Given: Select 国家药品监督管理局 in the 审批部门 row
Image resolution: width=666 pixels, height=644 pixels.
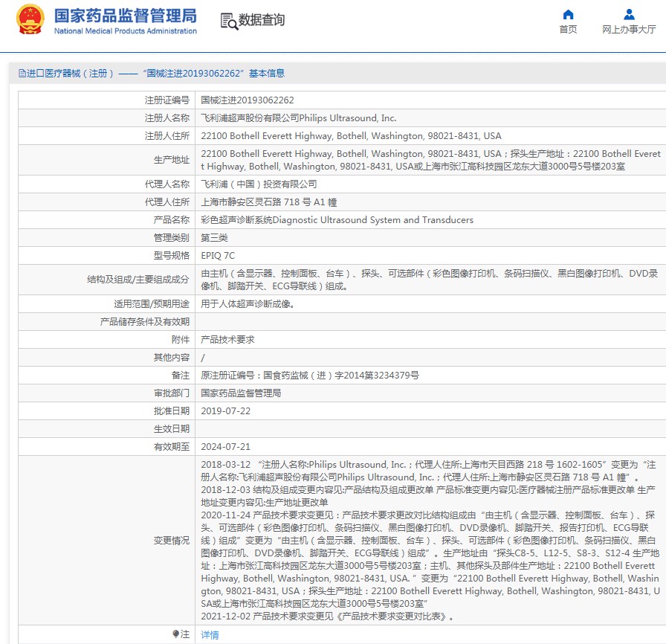Looking at the screenshot, I should [241, 393].
